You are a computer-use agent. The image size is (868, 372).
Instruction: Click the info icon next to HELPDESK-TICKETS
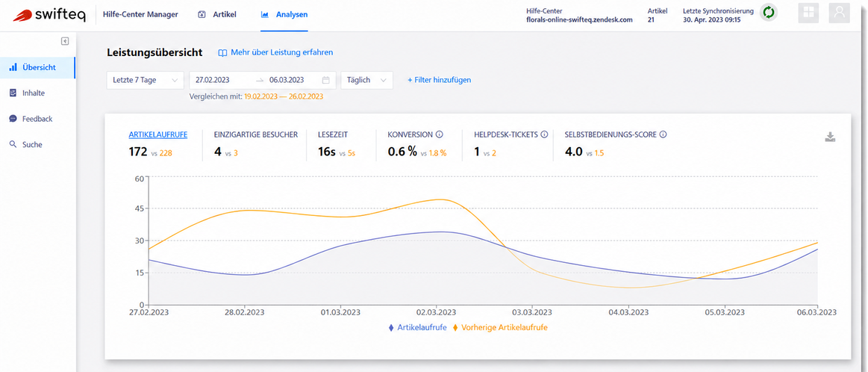tap(544, 134)
